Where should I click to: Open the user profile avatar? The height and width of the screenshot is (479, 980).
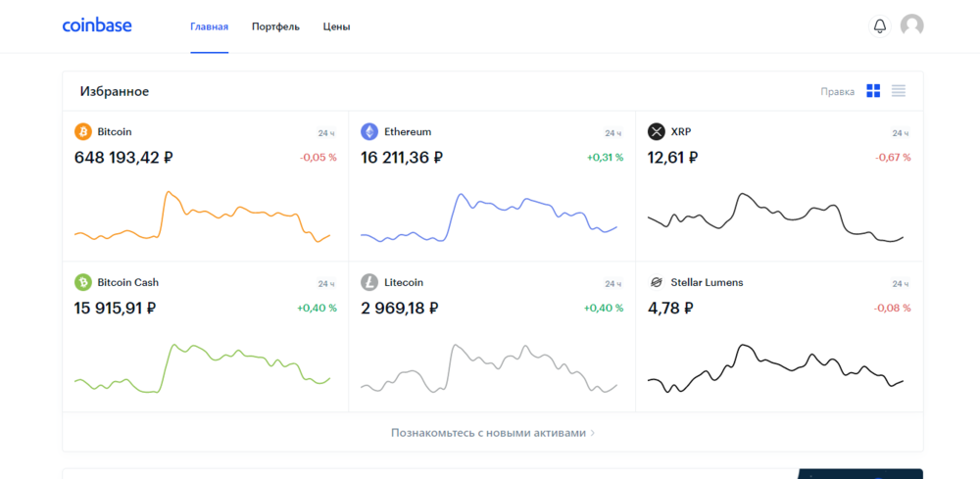coord(911,25)
